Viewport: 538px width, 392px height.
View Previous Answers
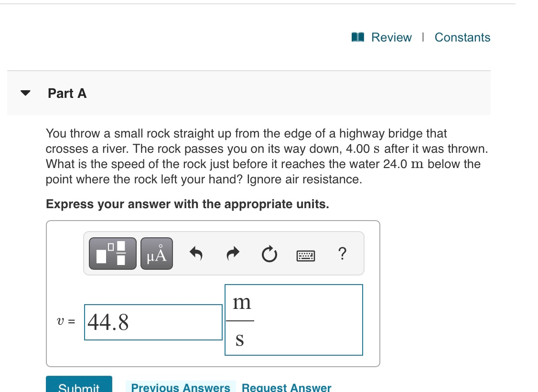pos(181,387)
